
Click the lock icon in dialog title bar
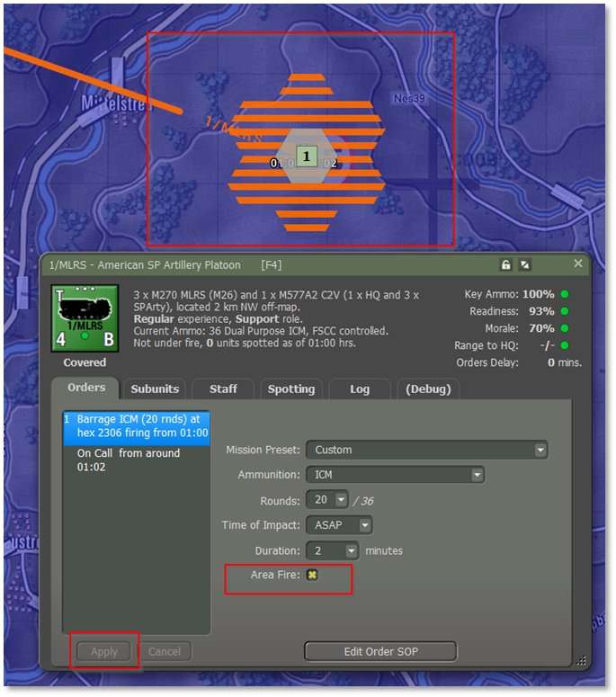tap(506, 264)
